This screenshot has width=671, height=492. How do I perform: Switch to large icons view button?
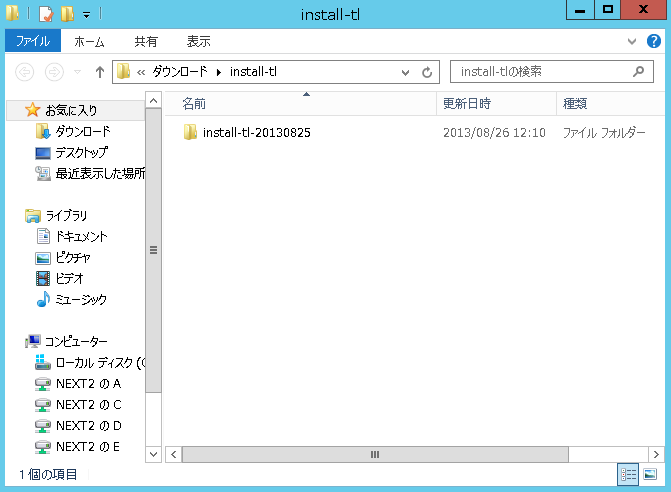point(650,474)
